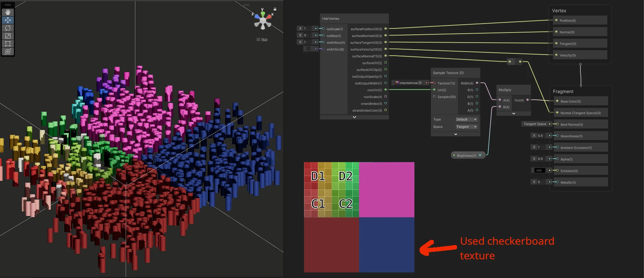Open the checkerboard texture object picker
Screen dimensions: 644x278
point(420,83)
